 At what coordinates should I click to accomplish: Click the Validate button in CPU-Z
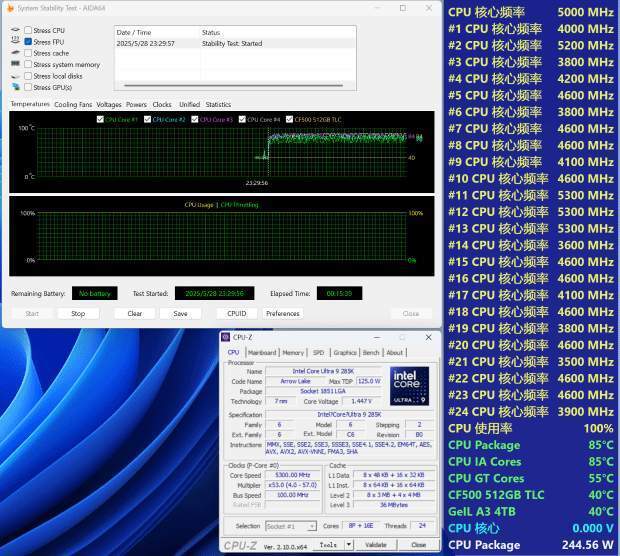(374, 545)
